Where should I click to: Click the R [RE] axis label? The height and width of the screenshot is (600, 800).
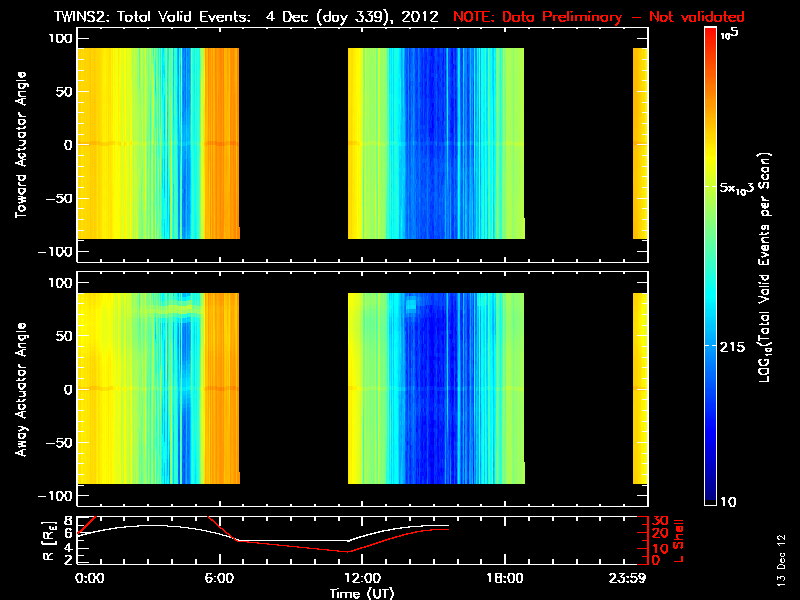pyautogui.click(x=49, y=541)
